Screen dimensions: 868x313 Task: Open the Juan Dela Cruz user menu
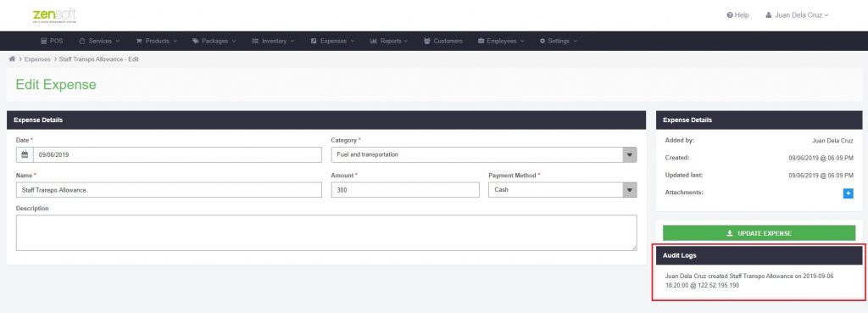tap(797, 15)
